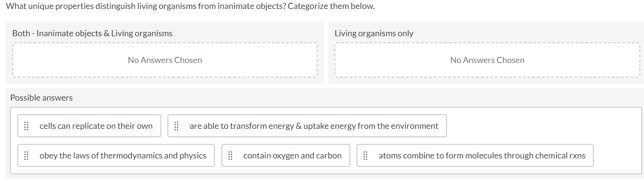Click drag handle of 'atoms combine' answer

click(365, 156)
